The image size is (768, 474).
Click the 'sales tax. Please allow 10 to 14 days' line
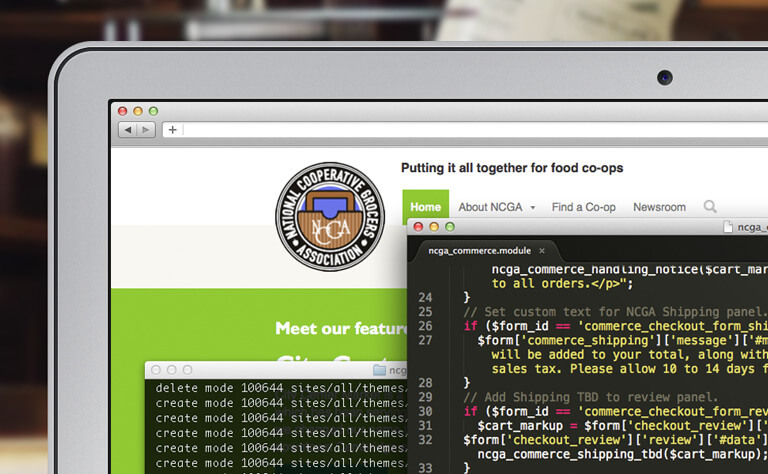pyautogui.click(x=630, y=369)
